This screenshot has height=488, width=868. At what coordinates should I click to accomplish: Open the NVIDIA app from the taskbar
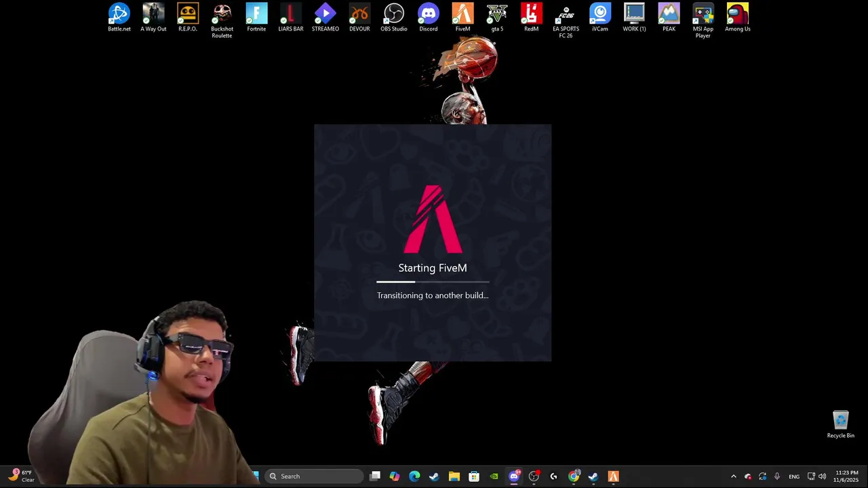(494, 476)
